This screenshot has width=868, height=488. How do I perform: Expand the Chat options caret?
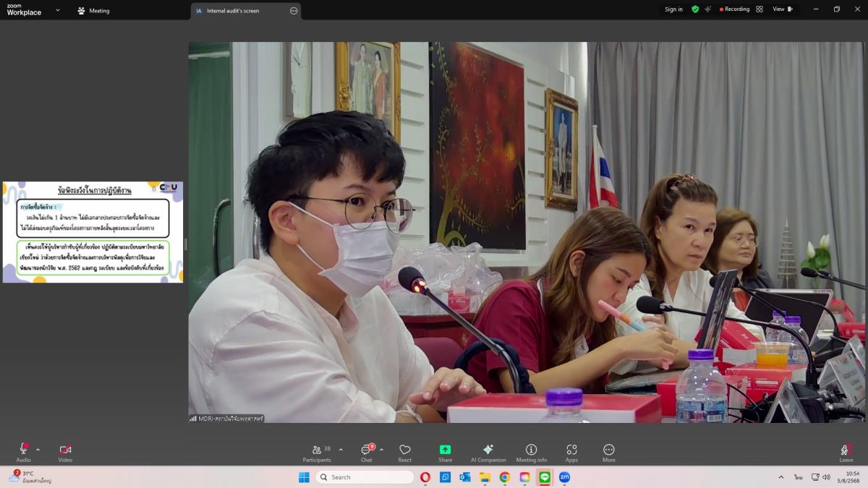tap(381, 449)
